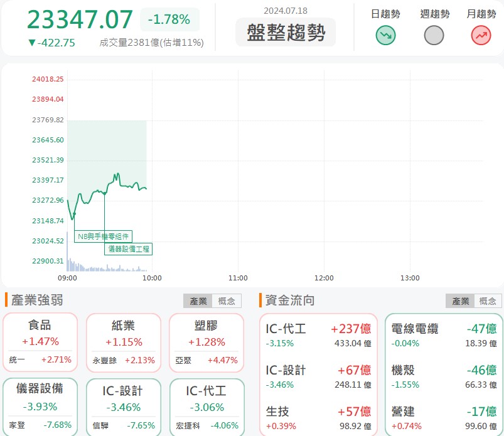Click the index value 23347.07
The image size is (504, 436).
[x=80, y=19]
